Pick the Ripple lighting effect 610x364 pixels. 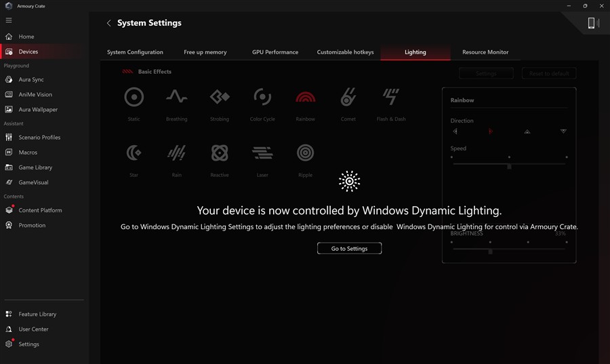coord(306,153)
